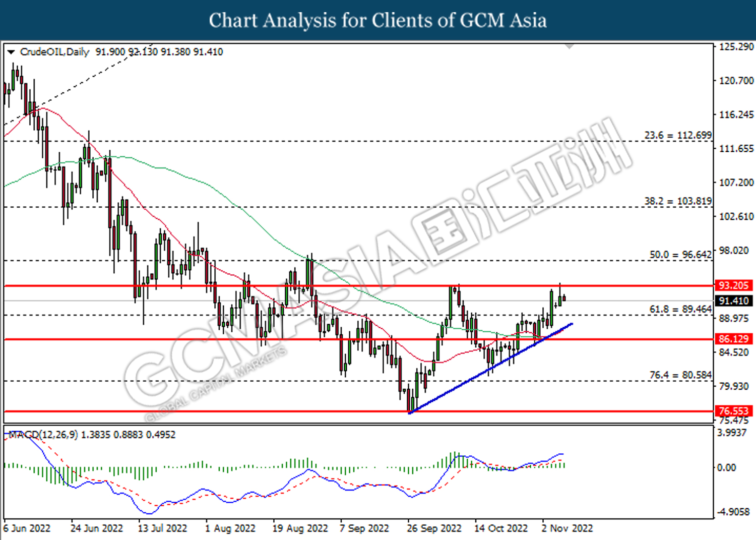Click the red 86.129 support price tag
The image size is (756, 540).
coord(734,339)
